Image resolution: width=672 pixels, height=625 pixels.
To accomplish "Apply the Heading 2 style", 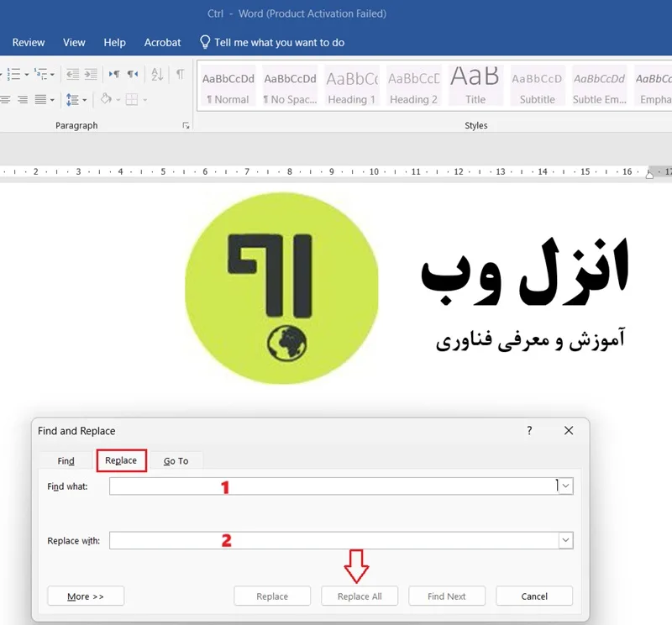I will [413, 87].
